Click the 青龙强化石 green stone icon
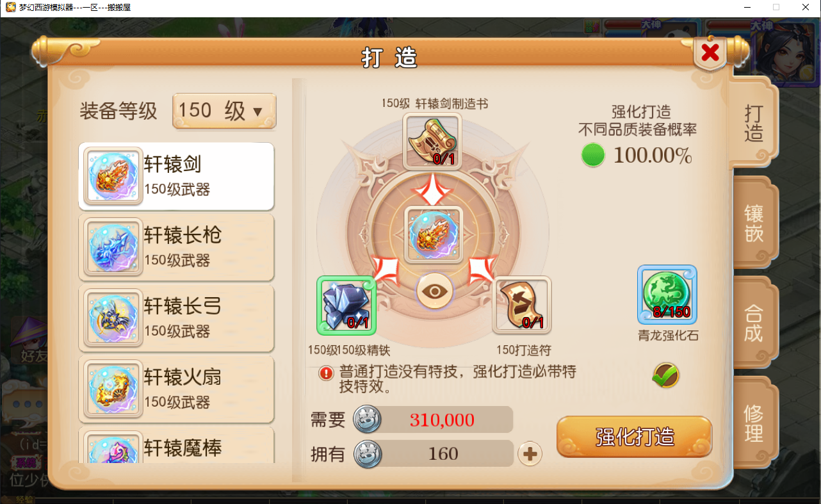Screen dimensions: 821x504 click(667, 295)
